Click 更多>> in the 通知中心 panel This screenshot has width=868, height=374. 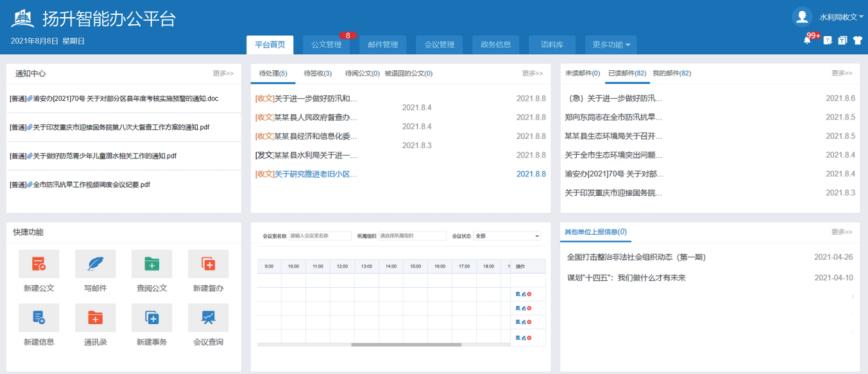coord(223,73)
